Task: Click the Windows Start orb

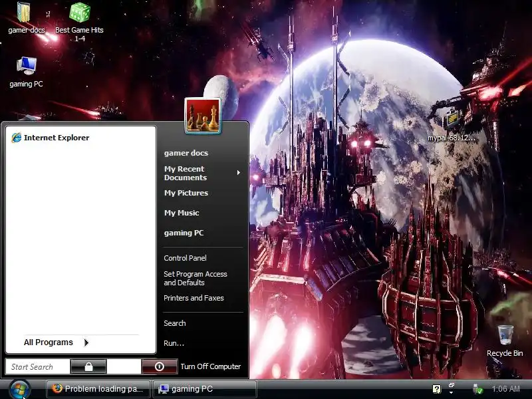Action: point(20,390)
